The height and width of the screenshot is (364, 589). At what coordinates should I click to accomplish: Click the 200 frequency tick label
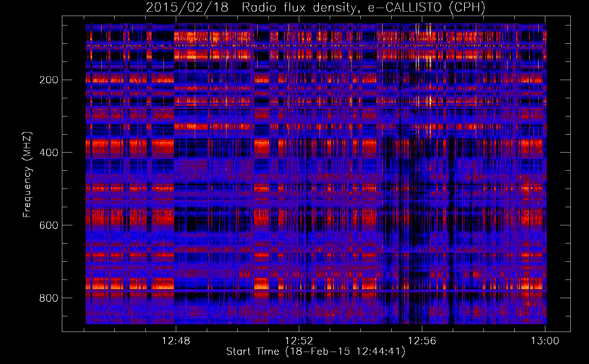pyautogui.click(x=48, y=80)
